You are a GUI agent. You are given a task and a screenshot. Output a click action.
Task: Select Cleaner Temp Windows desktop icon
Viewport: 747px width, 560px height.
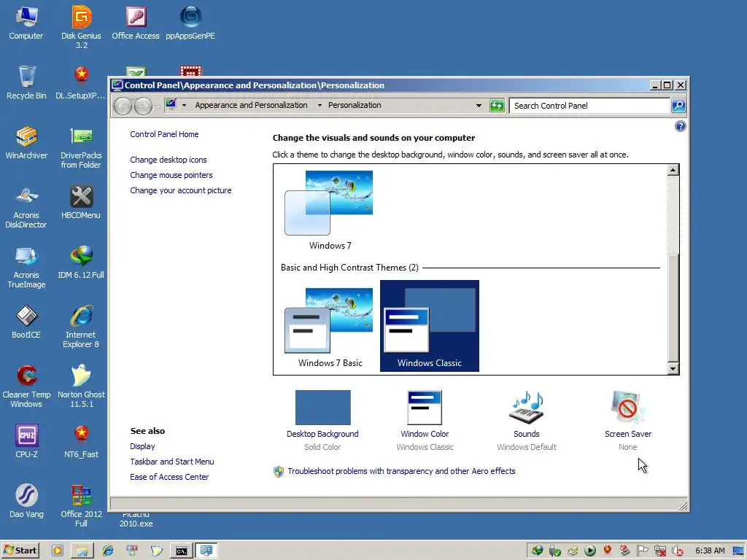26,386
